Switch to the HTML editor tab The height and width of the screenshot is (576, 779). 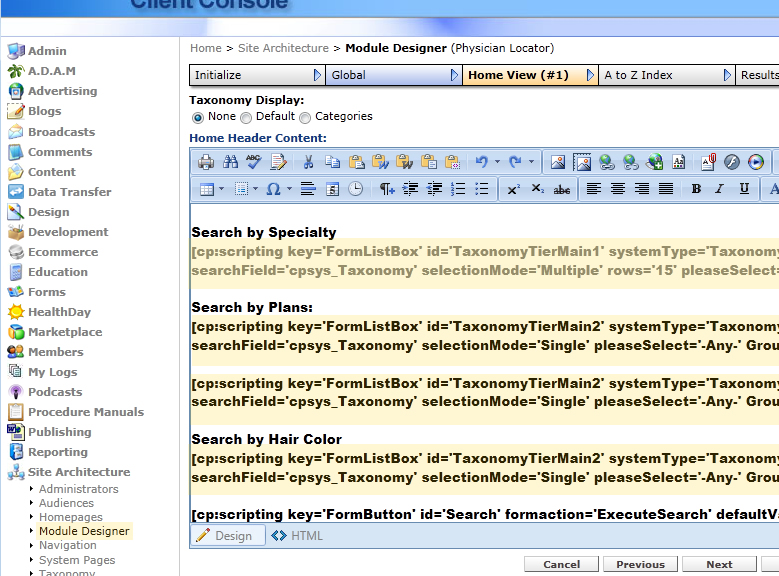point(298,536)
